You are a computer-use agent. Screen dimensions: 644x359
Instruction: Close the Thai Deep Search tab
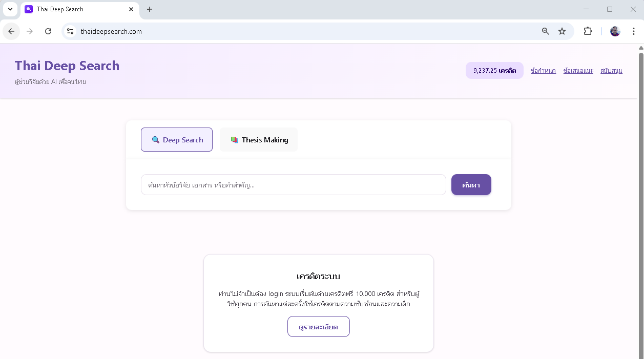(131, 9)
